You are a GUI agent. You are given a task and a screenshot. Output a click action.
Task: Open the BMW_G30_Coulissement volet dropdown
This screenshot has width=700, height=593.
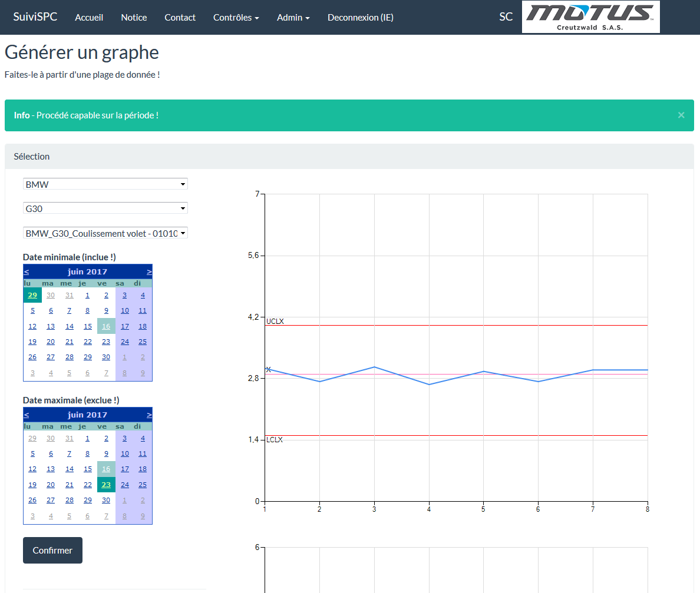[105, 233]
